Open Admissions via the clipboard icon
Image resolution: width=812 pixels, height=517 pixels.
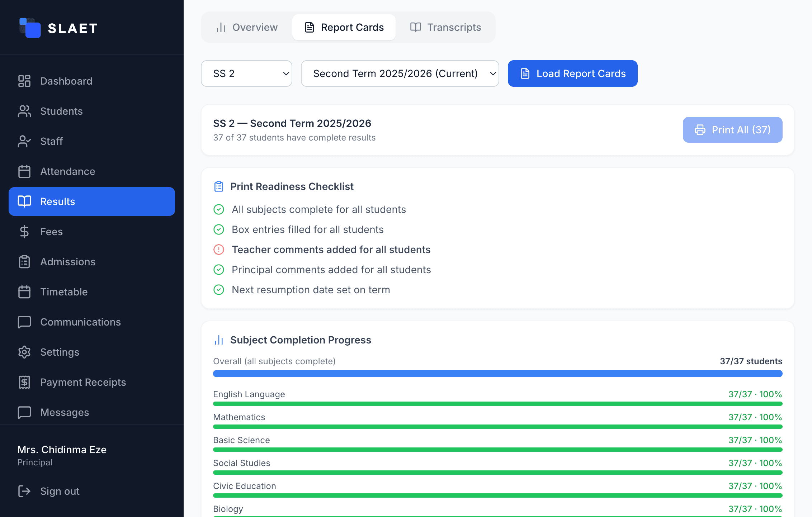click(x=24, y=262)
